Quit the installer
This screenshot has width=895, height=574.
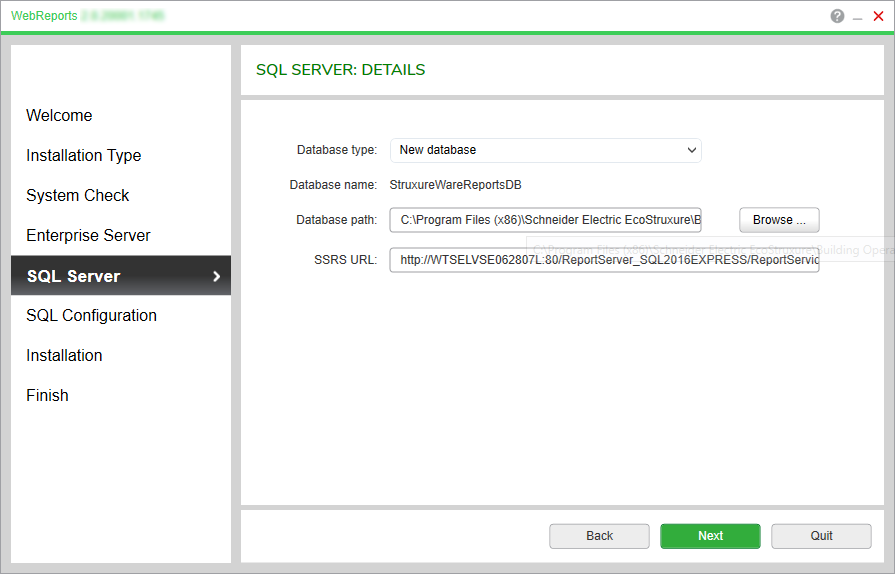point(821,536)
